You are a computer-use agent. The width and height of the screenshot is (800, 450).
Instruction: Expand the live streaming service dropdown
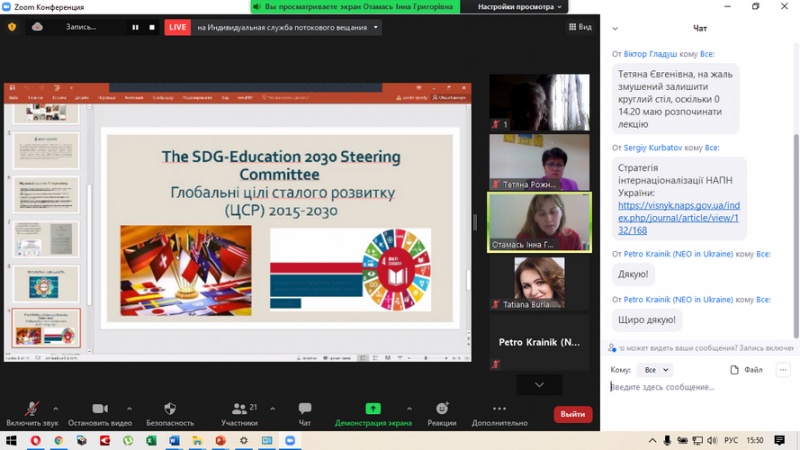376,27
